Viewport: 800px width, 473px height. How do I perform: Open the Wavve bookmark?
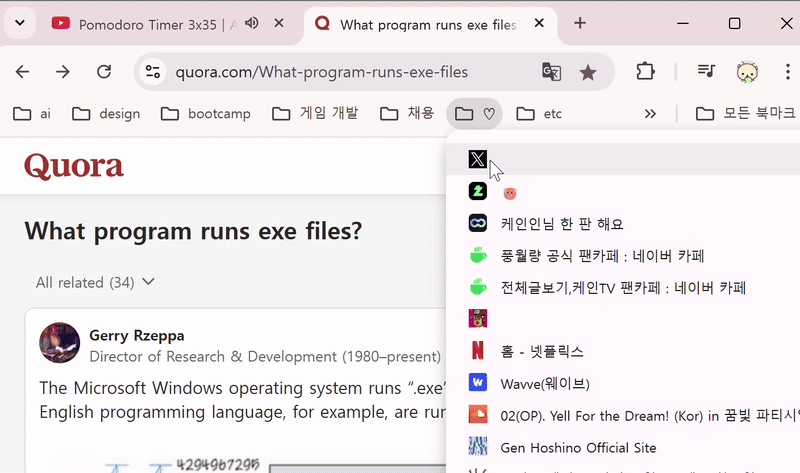coord(623,383)
